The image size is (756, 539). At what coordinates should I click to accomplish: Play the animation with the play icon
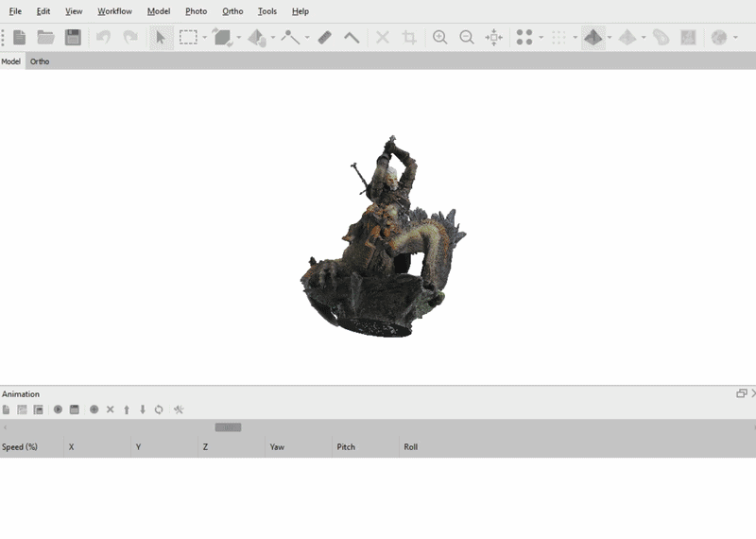tap(58, 409)
